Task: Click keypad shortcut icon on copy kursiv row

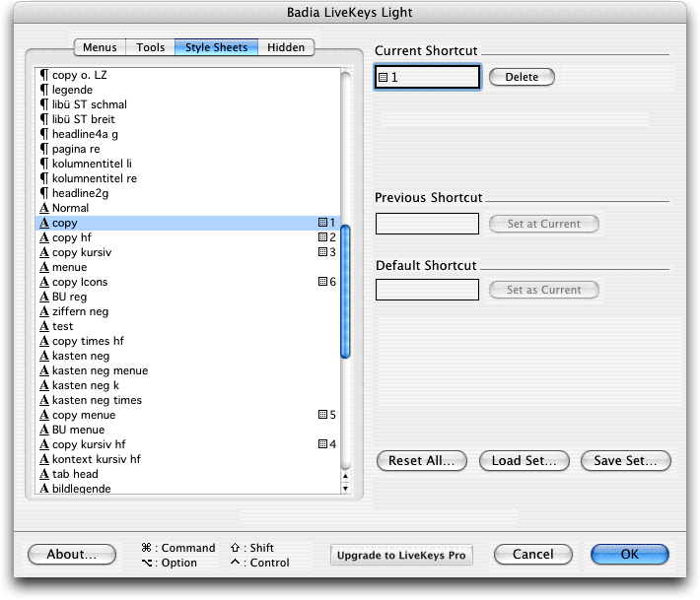Action: pyautogui.click(x=322, y=251)
